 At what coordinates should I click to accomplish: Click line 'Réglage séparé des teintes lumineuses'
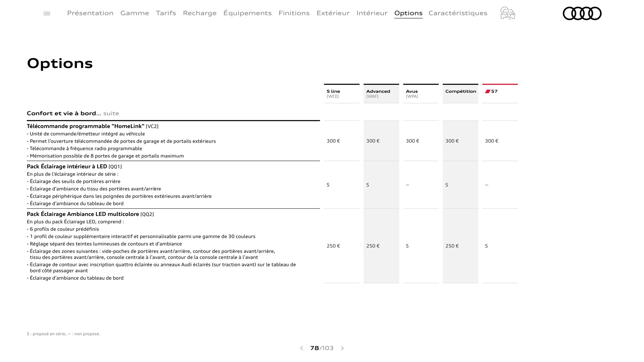104,244
